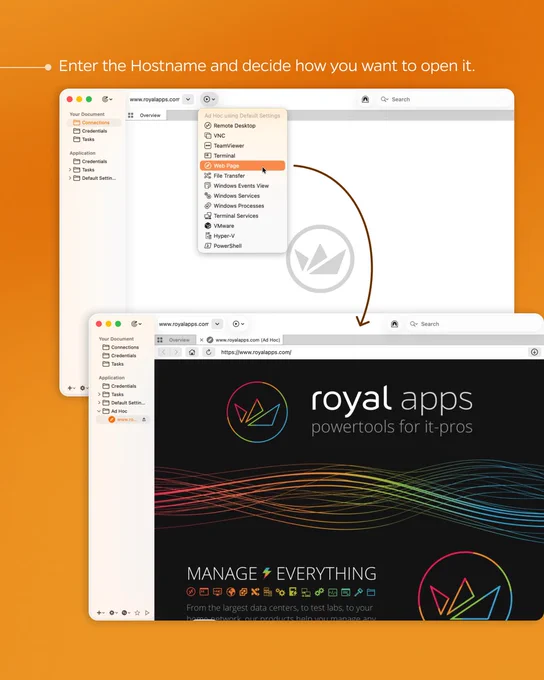Select File Transfer in the Ad Hoc menu
This screenshot has height=680, width=544.
click(242, 176)
